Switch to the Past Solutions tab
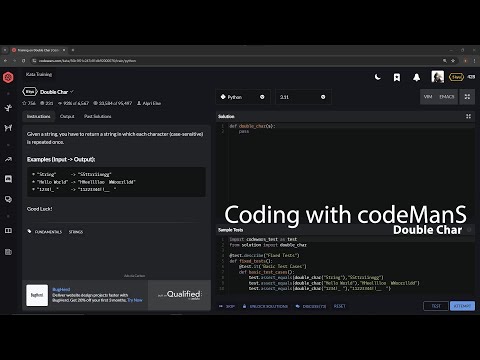 [97, 116]
